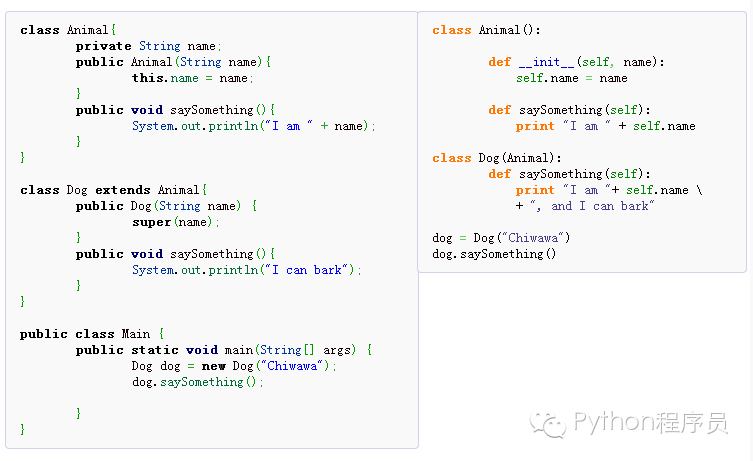Viewport: 753px width, 461px height.
Task: Select the 'Dog dog = new Dog("Chiwawa");' line
Action: [234, 366]
